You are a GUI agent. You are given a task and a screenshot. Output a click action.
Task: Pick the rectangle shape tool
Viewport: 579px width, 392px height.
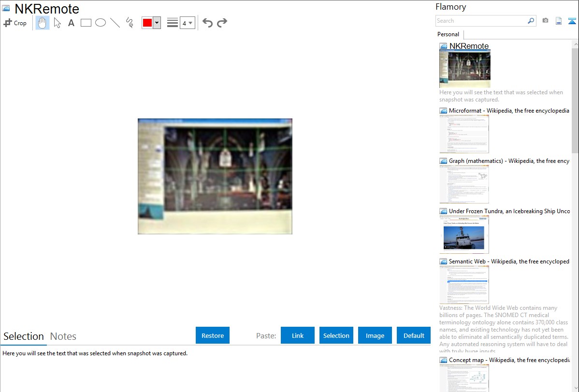[86, 23]
